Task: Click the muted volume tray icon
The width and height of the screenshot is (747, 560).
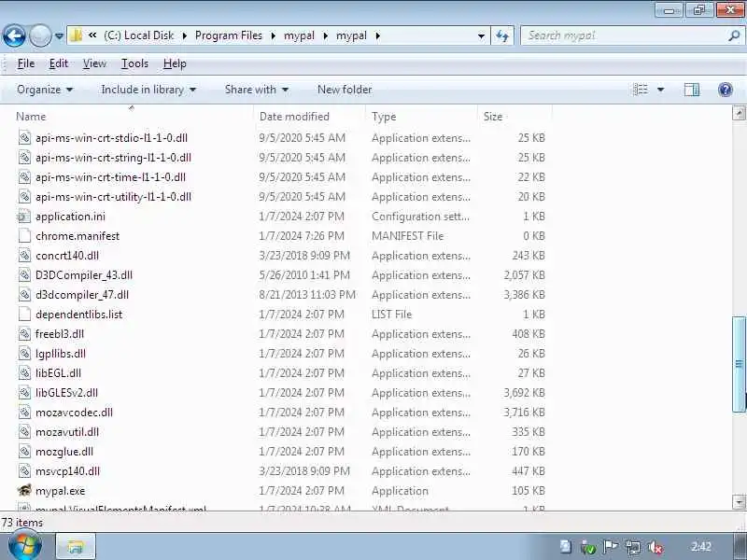Action: pos(655,548)
